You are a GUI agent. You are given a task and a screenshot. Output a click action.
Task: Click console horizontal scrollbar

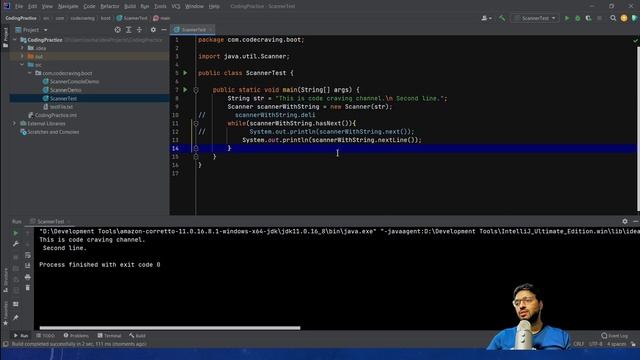pos(170,328)
